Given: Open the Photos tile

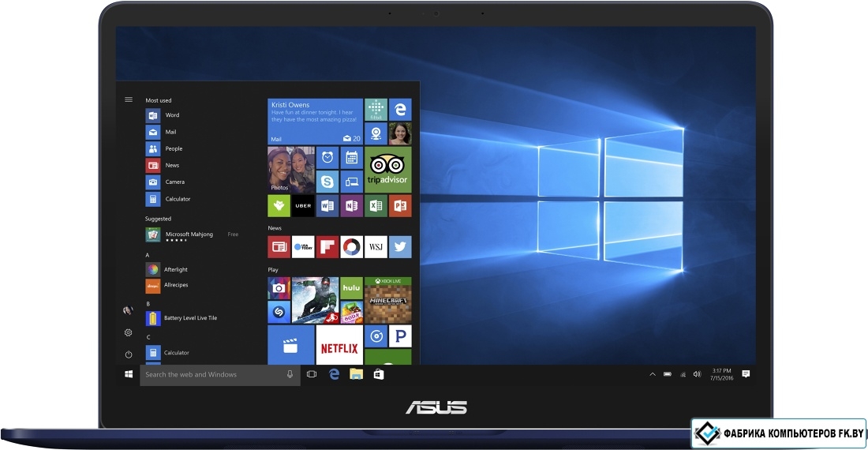Looking at the screenshot, I should click(291, 170).
